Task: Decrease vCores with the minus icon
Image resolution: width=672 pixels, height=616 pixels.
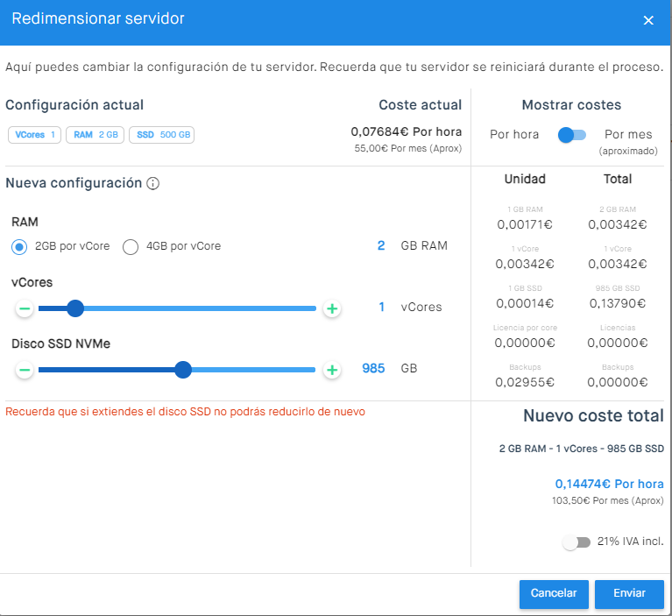Action: pyautogui.click(x=25, y=308)
